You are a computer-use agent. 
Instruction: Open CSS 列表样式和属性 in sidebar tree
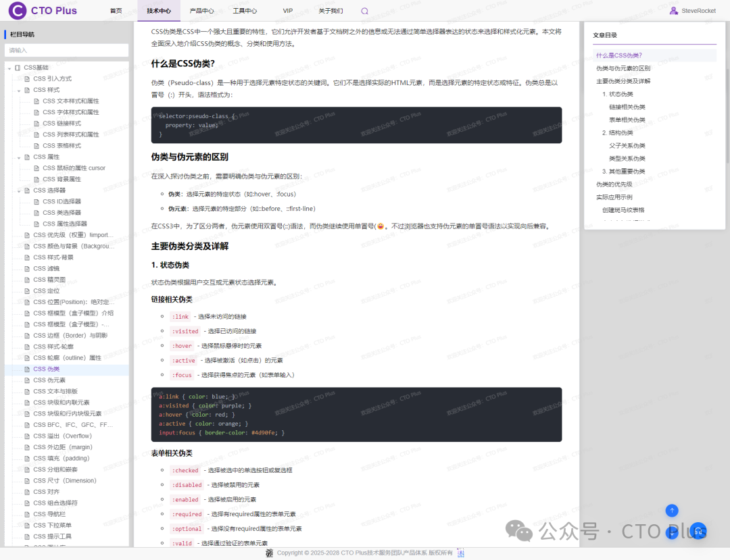(x=71, y=135)
